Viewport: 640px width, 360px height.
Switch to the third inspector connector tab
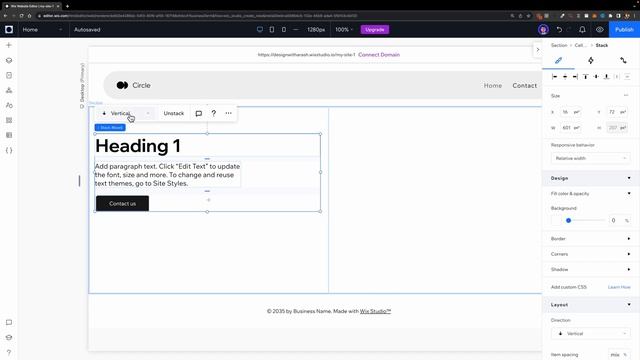point(623,60)
